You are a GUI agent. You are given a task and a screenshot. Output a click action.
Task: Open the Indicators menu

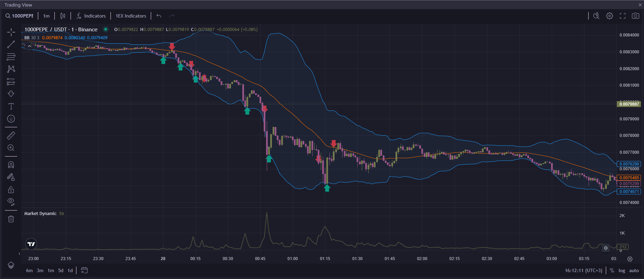(91, 16)
